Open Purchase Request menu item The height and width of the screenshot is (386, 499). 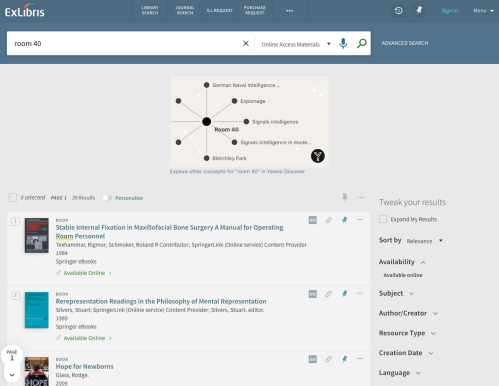[255, 10]
